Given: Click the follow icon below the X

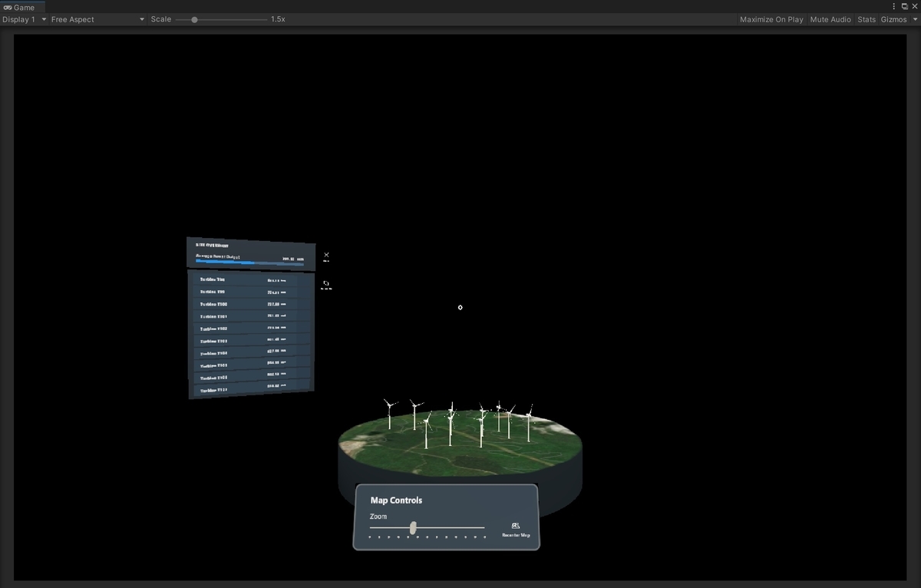Looking at the screenshot, I should [x=326, y=283].
